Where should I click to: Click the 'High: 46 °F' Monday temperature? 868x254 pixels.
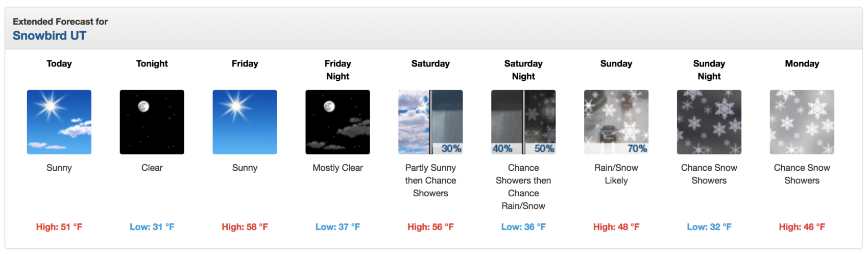coord(802,227)
